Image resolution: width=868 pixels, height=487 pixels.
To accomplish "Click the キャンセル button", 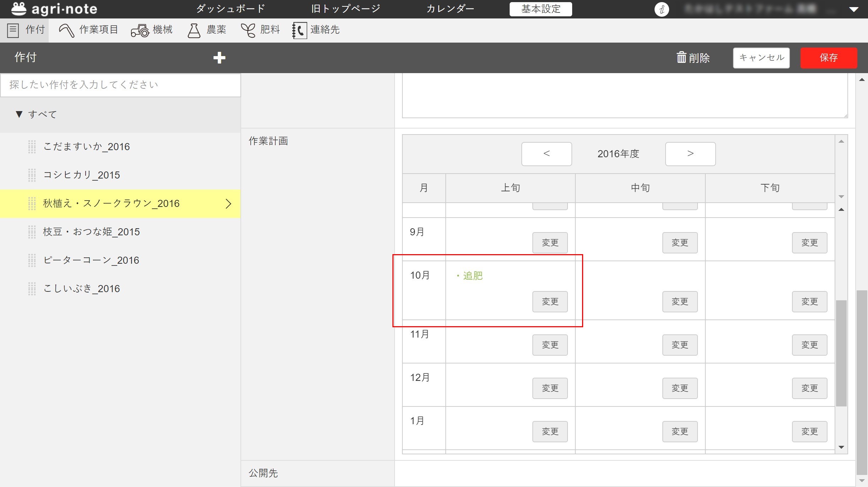I will click(x=761, y=58).
